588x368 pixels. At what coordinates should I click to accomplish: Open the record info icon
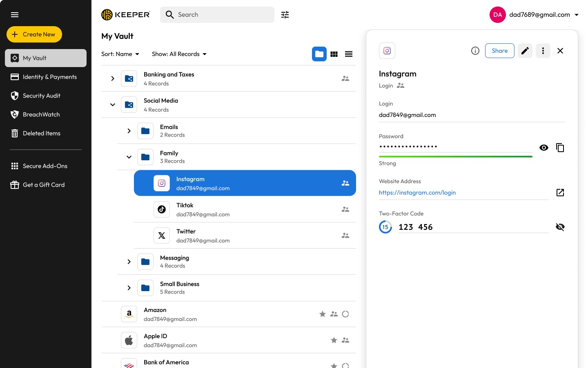point(475,51)
